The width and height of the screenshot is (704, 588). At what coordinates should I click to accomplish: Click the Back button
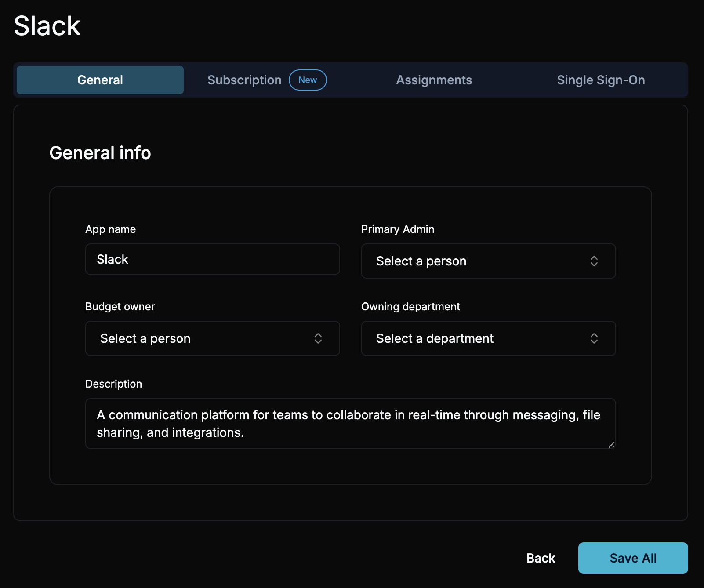541,558
